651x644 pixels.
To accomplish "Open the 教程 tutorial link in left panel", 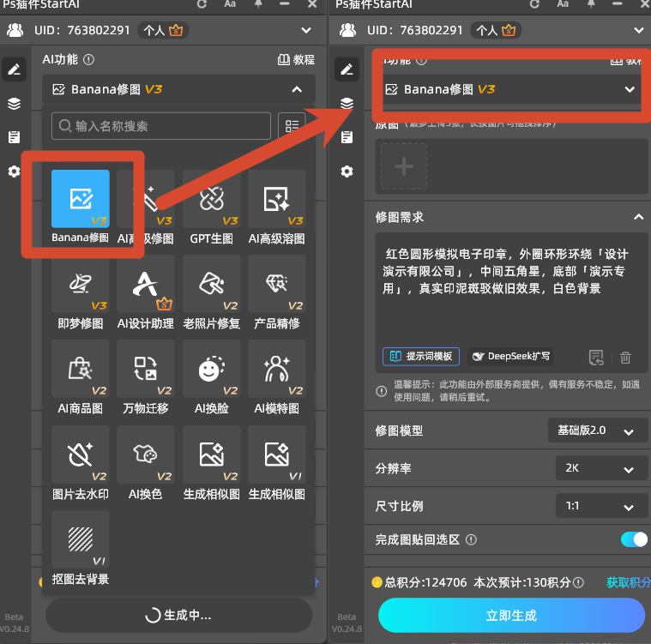I will (296, 60).
